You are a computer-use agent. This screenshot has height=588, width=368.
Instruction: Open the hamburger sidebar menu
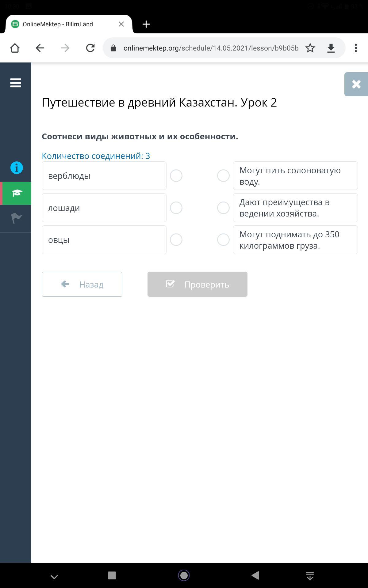(16, 83)
